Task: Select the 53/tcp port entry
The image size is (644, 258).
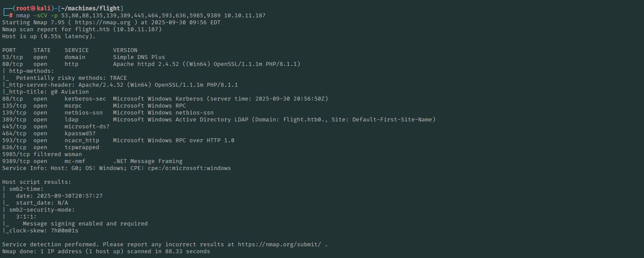Action: (13, 57)
